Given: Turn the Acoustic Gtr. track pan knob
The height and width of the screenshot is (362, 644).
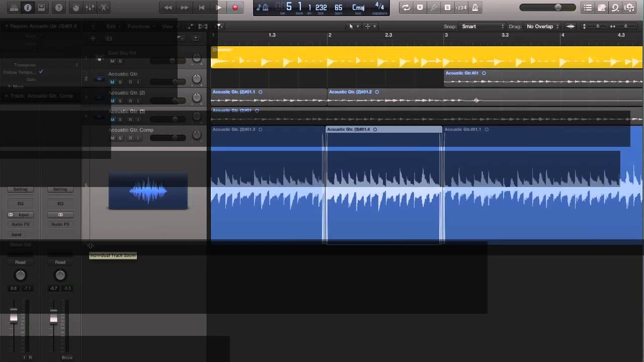Looking at the screenshot, I should pyautogui.click(x=197, y=79).
